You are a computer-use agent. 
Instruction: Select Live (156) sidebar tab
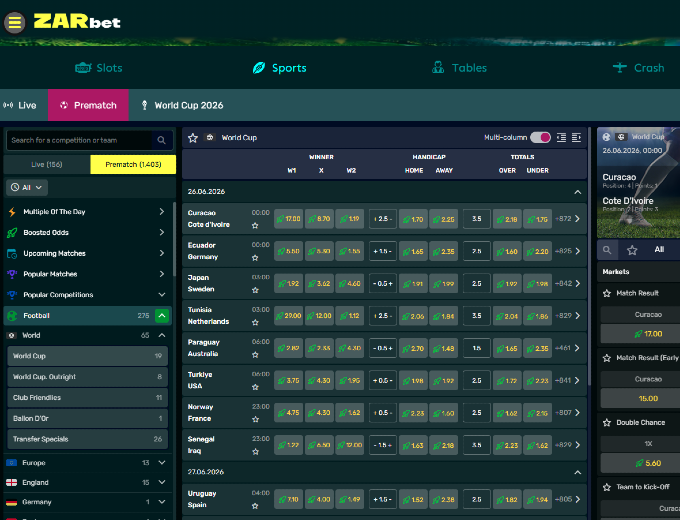[47, 165]
